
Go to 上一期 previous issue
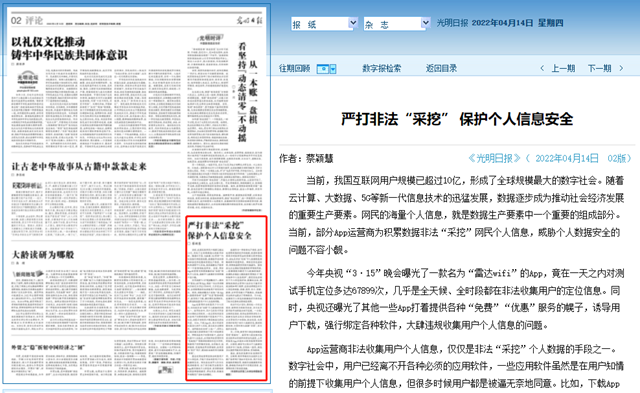click(x=563, y=68)
